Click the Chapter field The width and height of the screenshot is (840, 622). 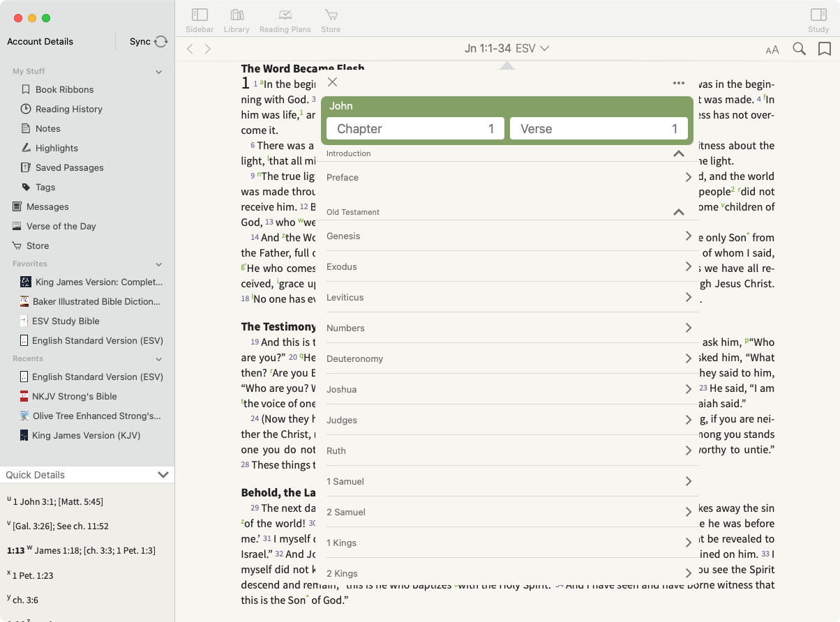[415, 128]
